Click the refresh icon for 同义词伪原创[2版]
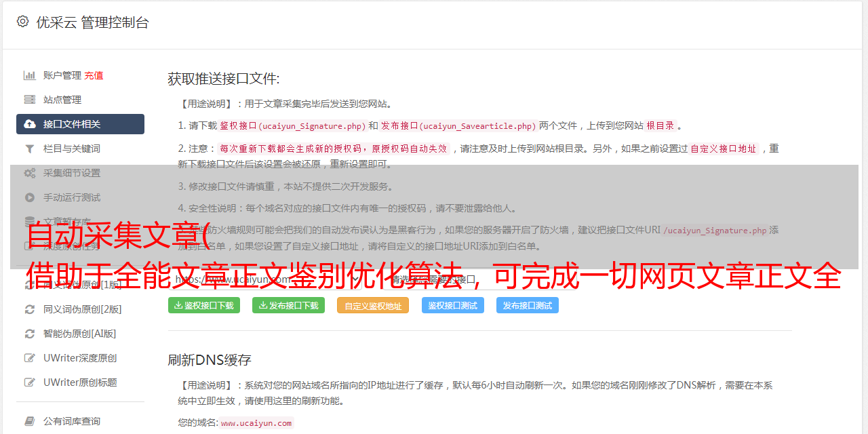The height and width of the screenshot is (434, 868). 30,309
